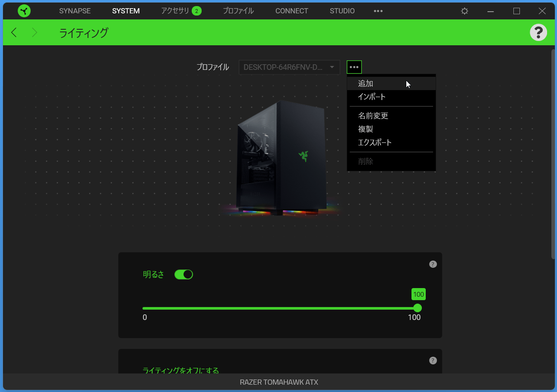Click the ライティング page title
The height and width of the screenshot is (392, 557).
click(84, 33)
